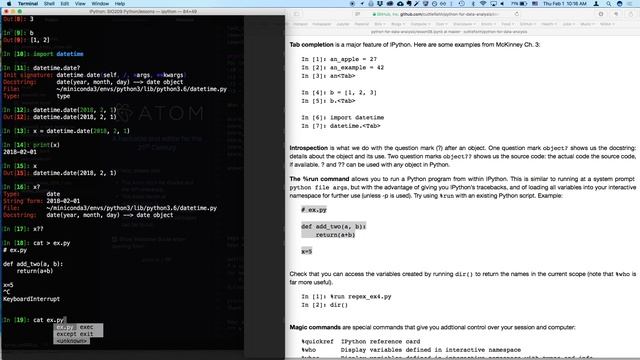This screenshot has height=360, width=640.
Task: Open the Wi-Fi status menu
Action: 483,3
